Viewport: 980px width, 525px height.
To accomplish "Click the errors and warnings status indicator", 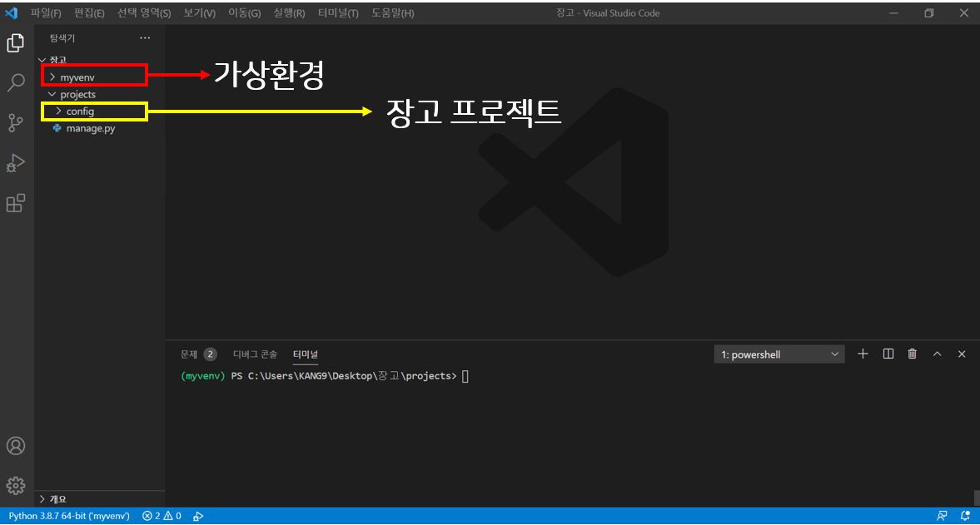I will [162, 516].
